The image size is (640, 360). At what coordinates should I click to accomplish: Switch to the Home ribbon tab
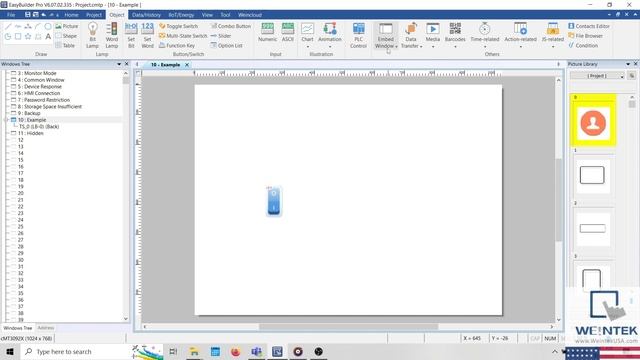71,15
